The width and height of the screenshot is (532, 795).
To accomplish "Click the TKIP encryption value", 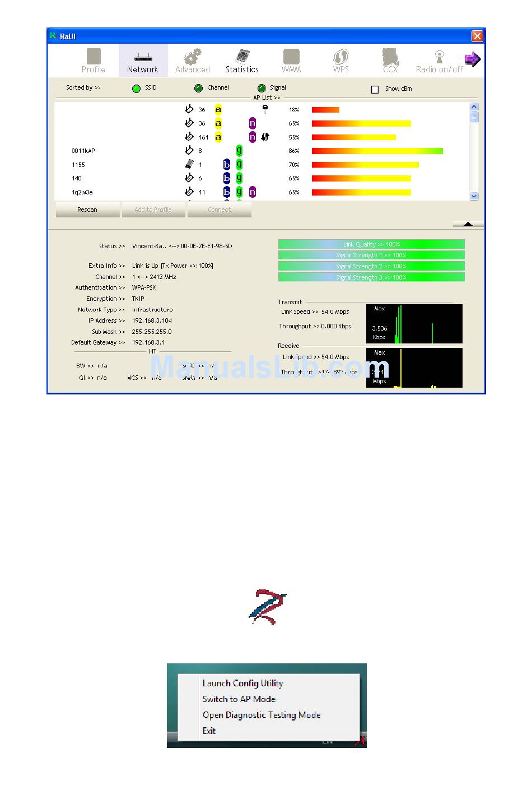I will point(138,299).
